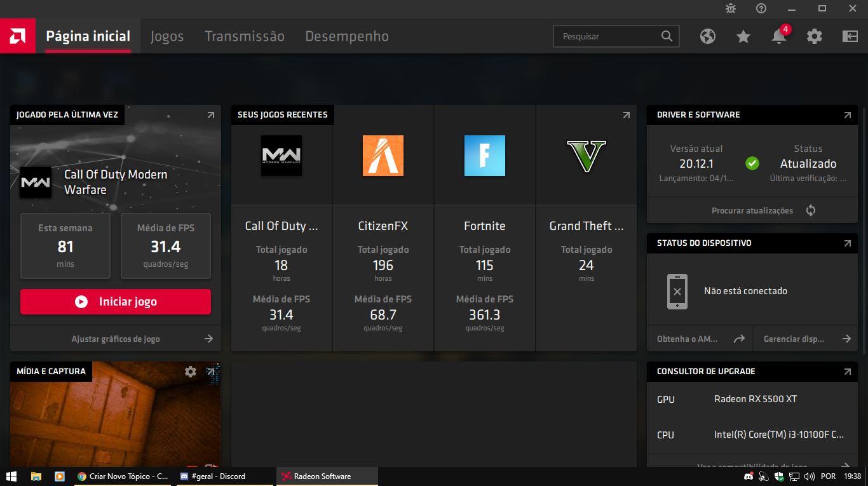This screenshot has height=486, width=868.
Task: Click the Fortnite game title
Action: click(485, 226)
